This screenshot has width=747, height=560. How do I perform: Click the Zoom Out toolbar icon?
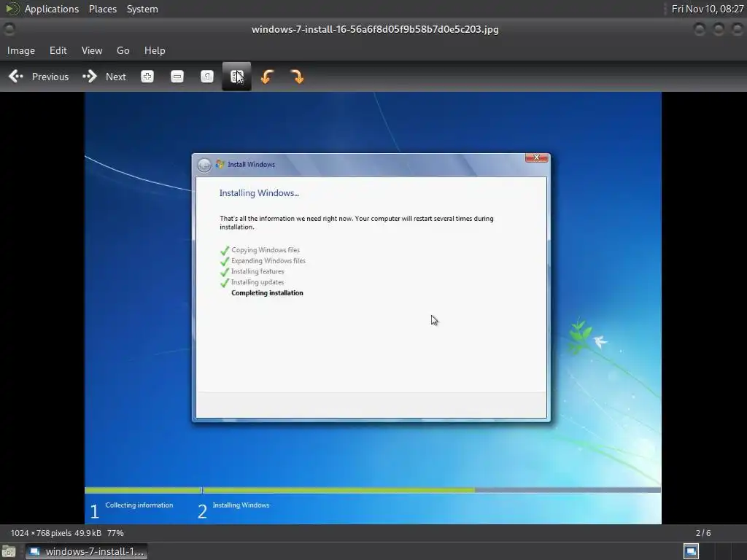click(177, 77)
